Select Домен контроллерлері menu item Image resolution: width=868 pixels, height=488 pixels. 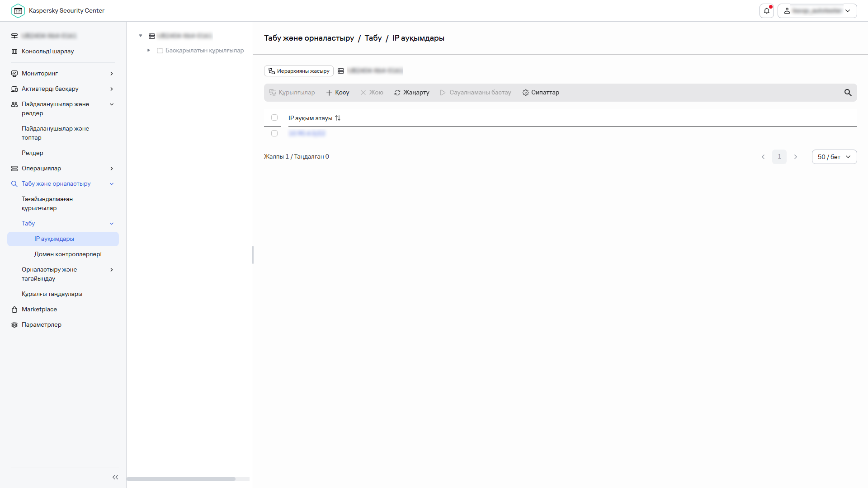[x=68, y=254]
